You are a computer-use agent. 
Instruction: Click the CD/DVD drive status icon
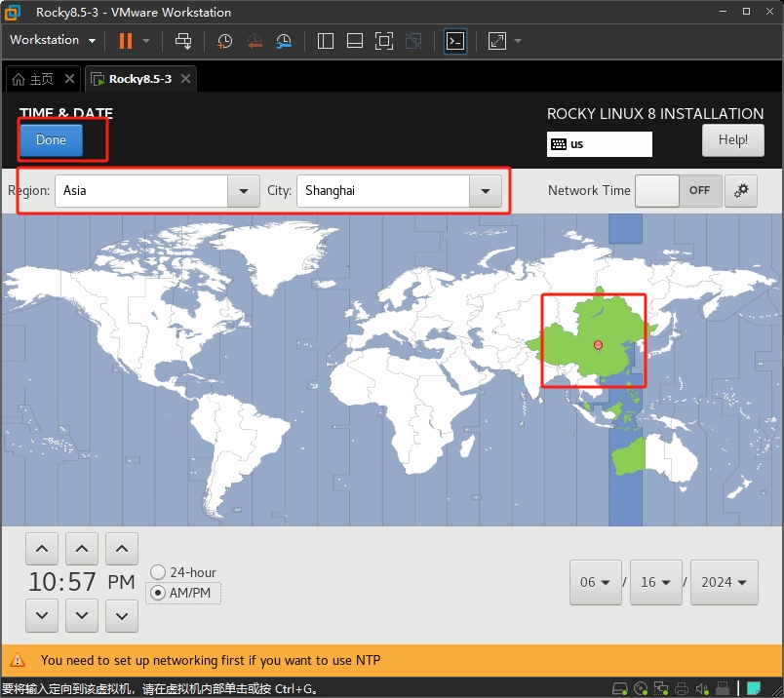tap(641, 689)
